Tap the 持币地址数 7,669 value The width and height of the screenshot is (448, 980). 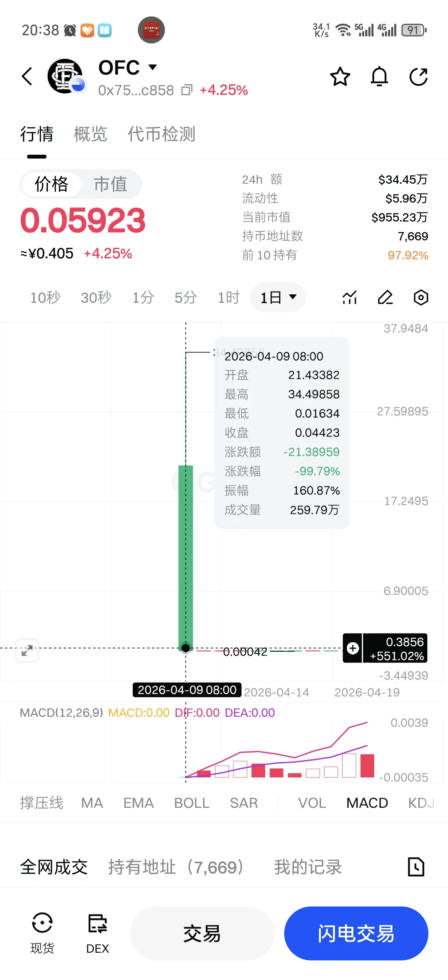click(x=413, y=236)
